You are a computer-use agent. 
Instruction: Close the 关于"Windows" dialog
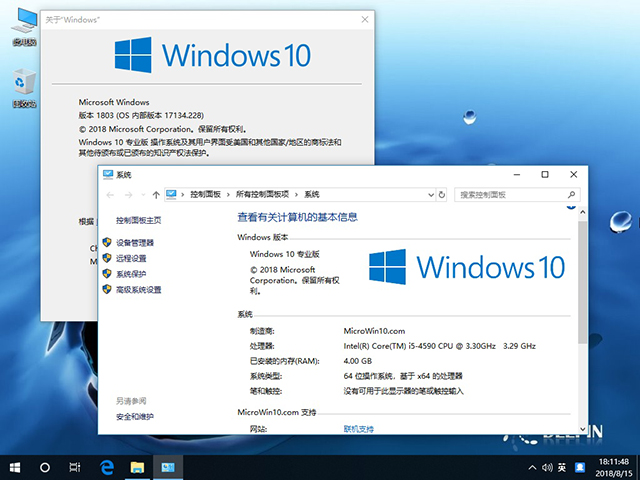(x=365, y=20)
